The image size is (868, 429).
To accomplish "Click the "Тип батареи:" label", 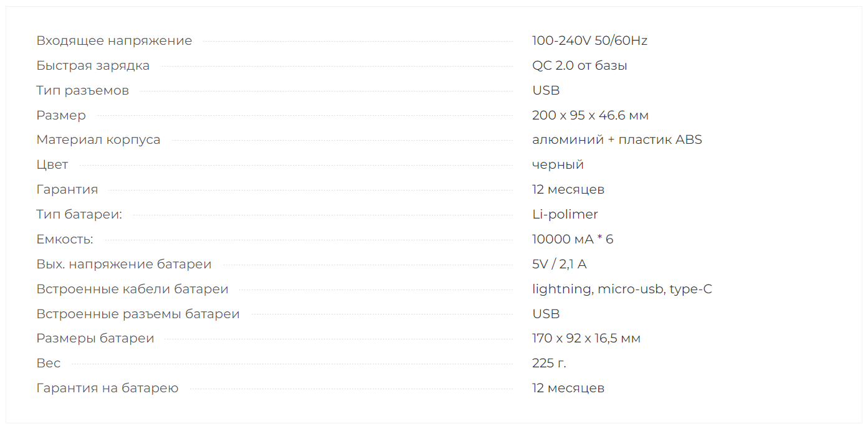I will point(79,215).
